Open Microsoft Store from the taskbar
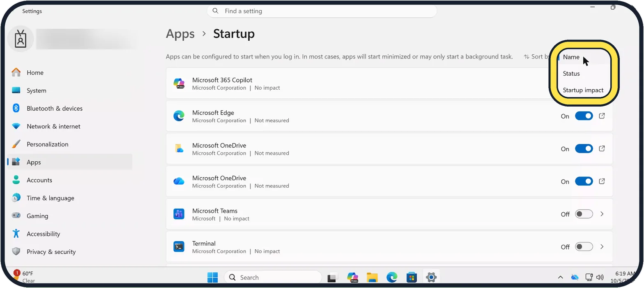The width and height of the screenshot is (644, 288). point(412,278)
